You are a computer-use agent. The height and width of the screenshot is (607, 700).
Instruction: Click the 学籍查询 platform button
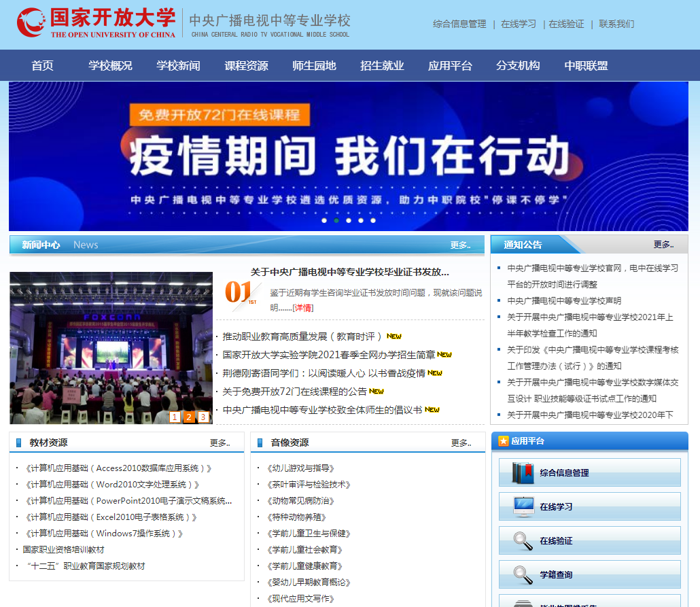590,574
